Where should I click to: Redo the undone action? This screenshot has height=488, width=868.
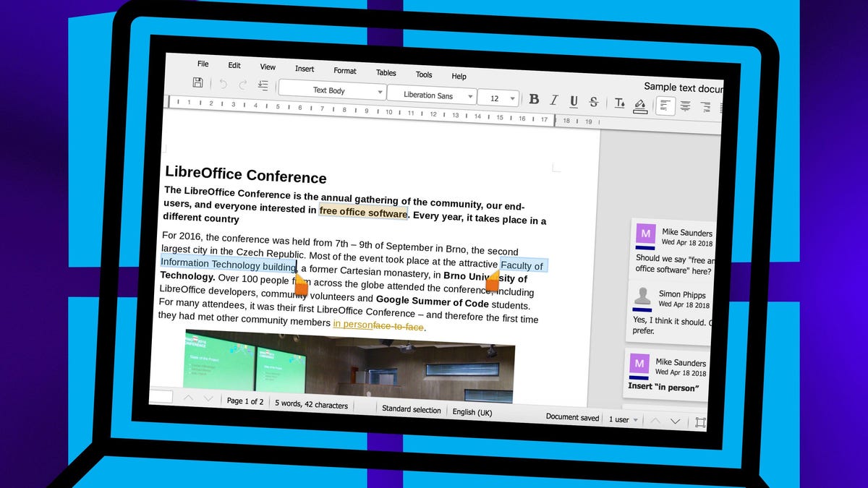243,85
